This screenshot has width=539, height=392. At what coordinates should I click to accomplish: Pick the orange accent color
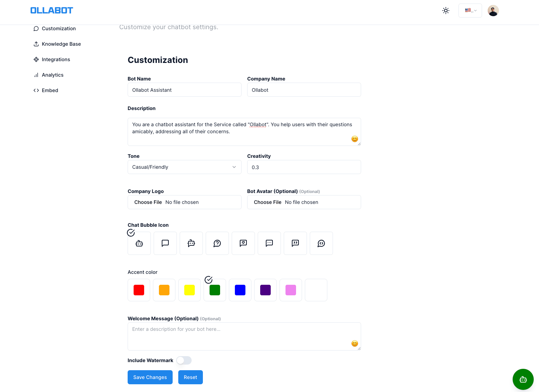[x=164, y=290]
